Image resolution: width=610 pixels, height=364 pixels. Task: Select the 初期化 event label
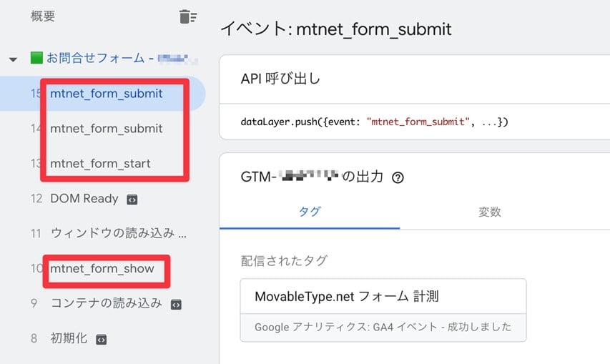click(69, 338)
